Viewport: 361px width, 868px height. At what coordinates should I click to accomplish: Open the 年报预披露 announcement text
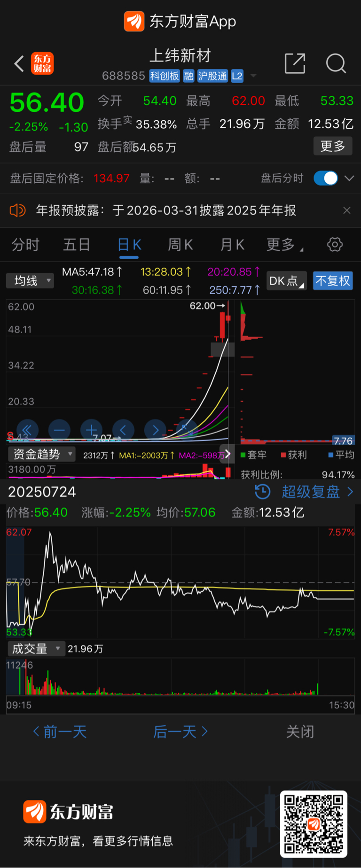[x=166, y=210]
